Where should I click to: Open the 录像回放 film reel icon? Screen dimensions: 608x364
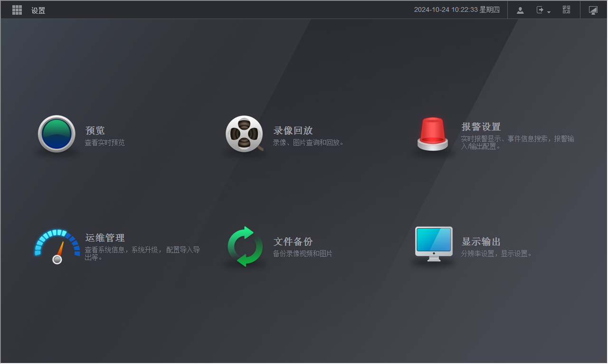click(x=244, y=134)
